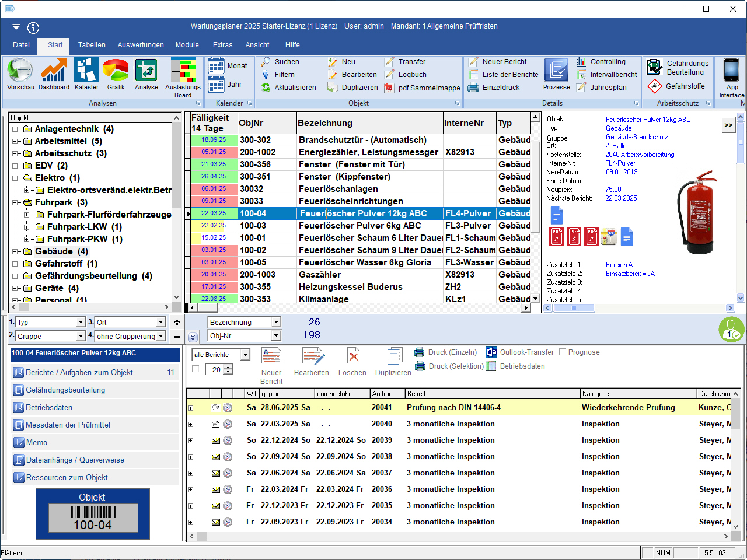Expand the Anlagentechnik tree node

click(x=16, y=129)
